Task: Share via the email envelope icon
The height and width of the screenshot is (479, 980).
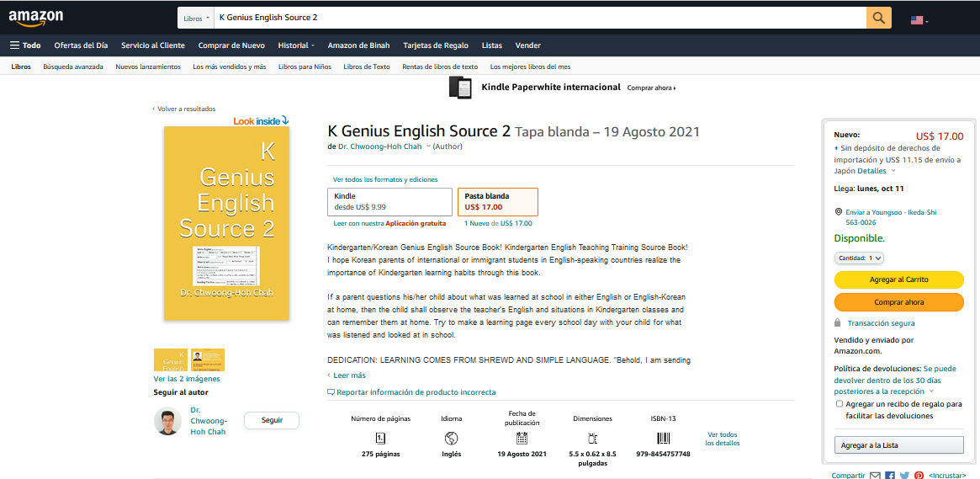Action: point(875,476)
